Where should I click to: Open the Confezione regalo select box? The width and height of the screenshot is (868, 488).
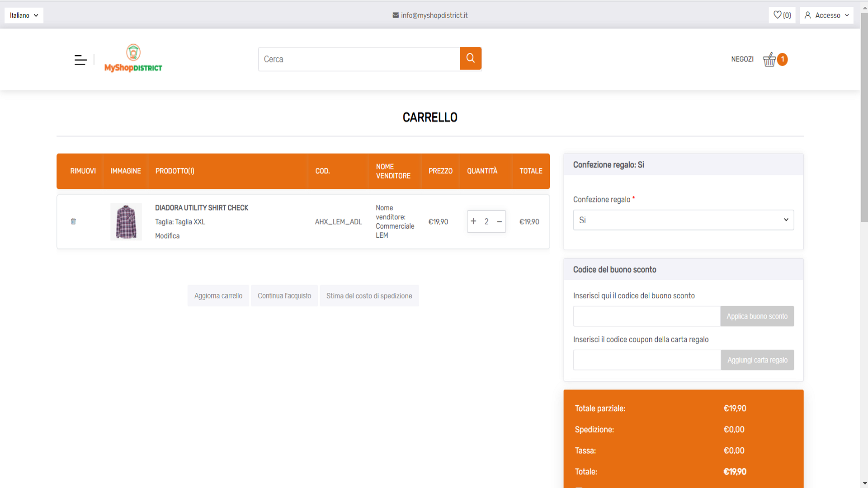click(683, 220)
